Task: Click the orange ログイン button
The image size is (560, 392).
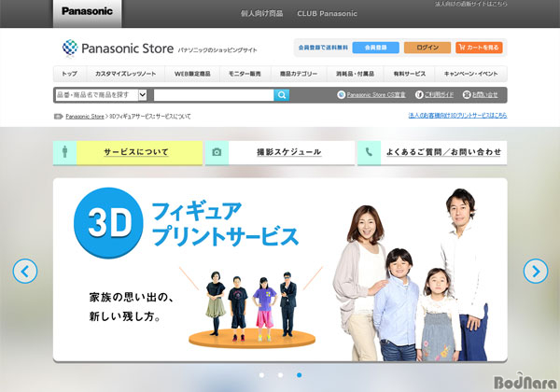Action: click(x=427, y=48)
